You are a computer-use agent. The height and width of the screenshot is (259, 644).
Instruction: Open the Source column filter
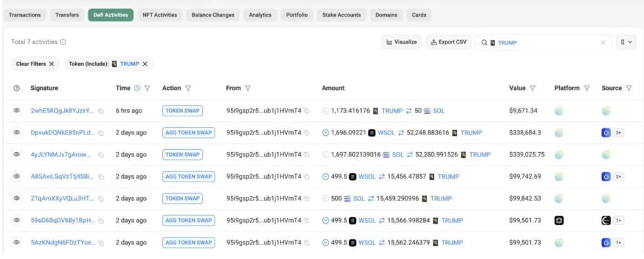click(629, 88)
